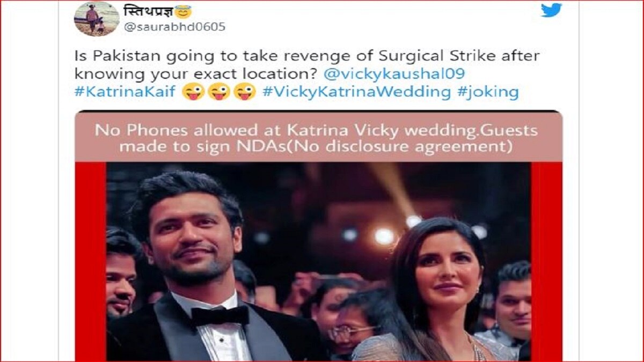Click the 'Is Pakistan going to take revenge' tweet text
Screen dimensions: 644x362
point(306,64)
